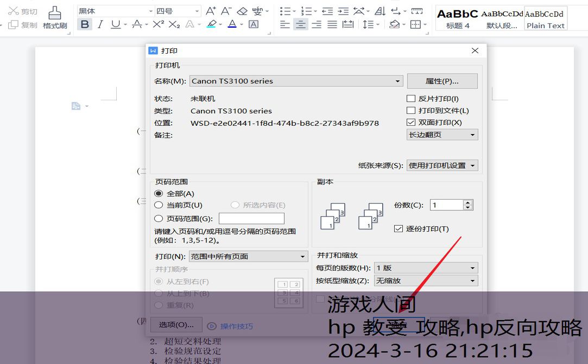
Task: Select the Format Painter (格式刷) tool
Action: tap(55, 17)
